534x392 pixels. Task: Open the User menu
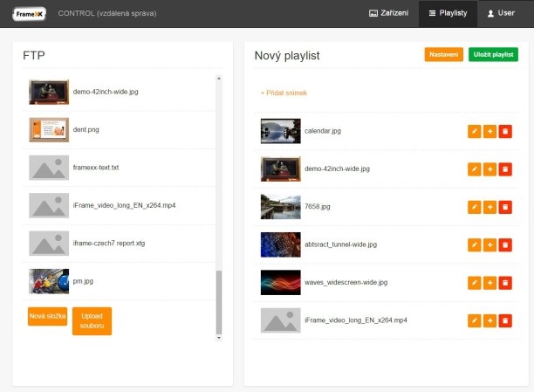click(x=501, y=13)
